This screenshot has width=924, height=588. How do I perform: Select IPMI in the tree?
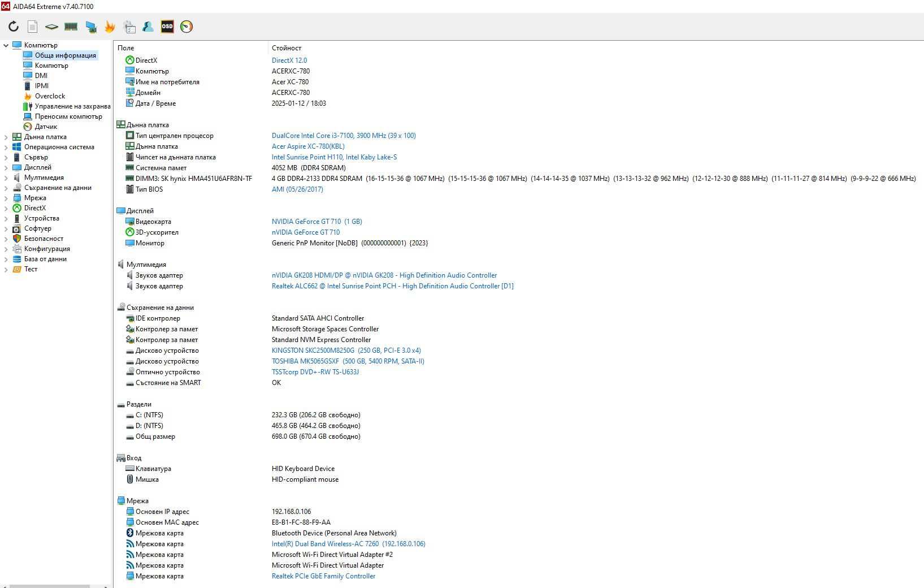click(x=42, y=86)
